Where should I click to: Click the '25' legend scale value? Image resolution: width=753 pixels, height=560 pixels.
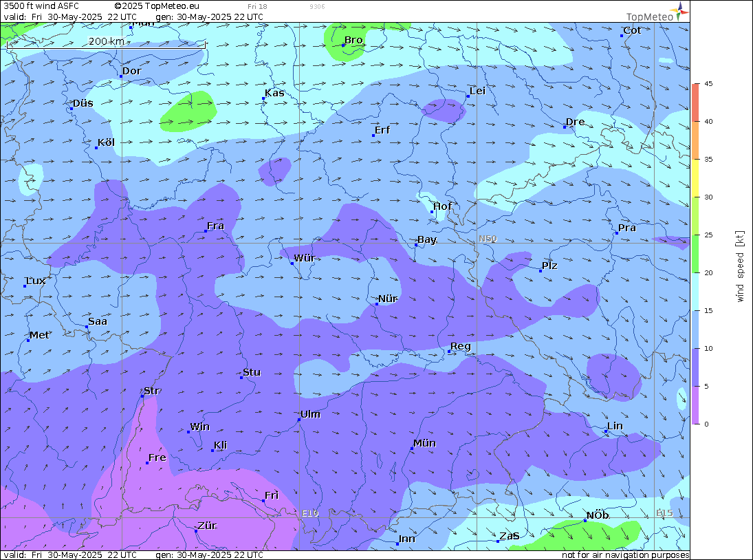(x=708, y=235)
